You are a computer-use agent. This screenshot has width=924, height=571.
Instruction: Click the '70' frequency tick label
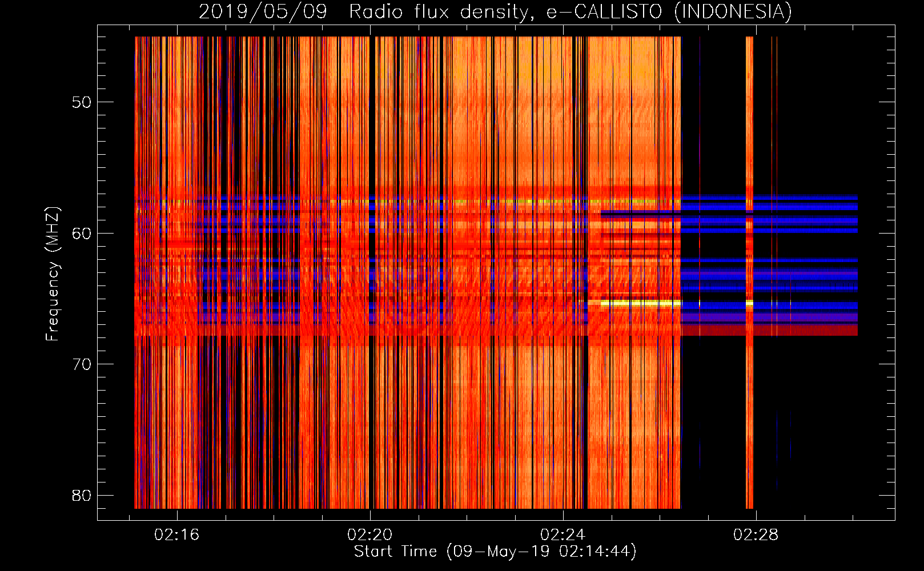click(x=82, y=364)
